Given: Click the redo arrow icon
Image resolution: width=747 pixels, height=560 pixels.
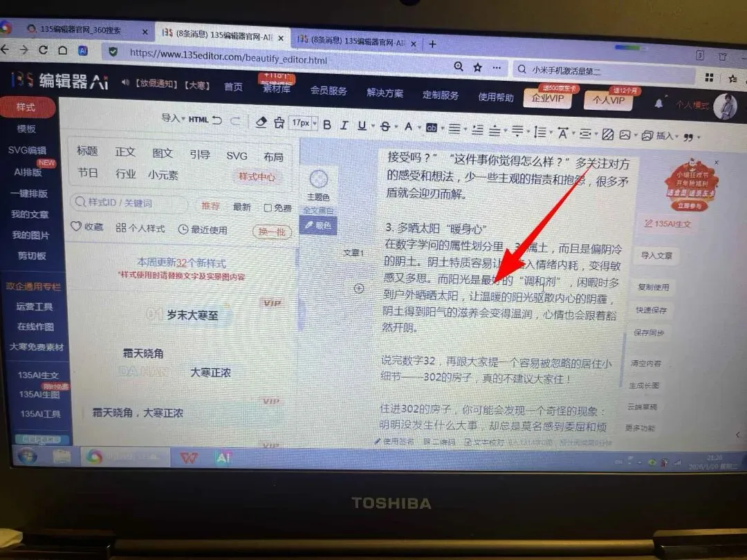Looking at the screenshot, I should coord(235,121).
